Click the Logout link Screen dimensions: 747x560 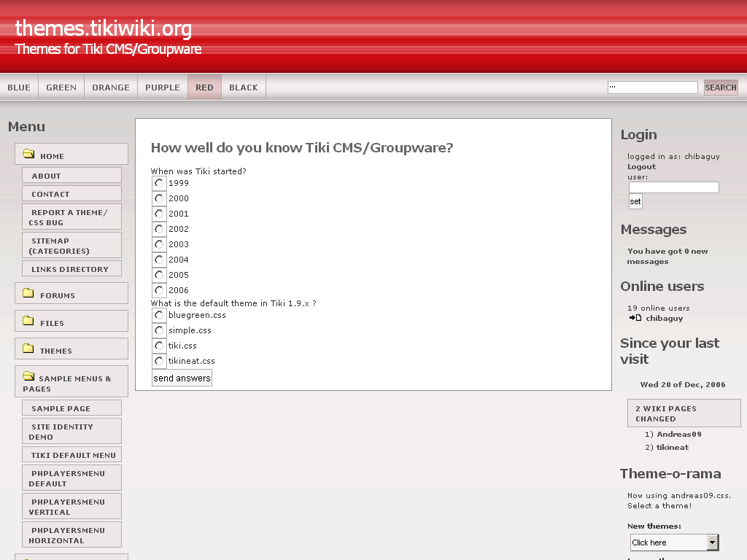point(642,167)
